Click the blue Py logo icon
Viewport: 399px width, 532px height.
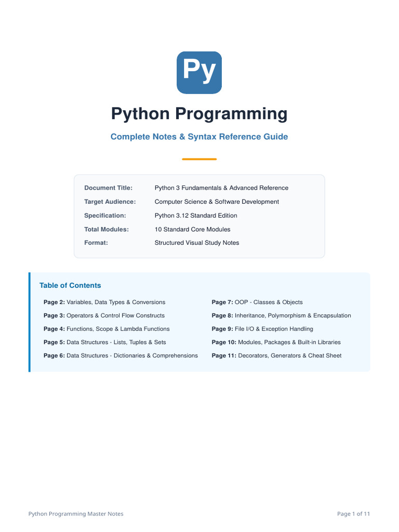tap(199, 73)
